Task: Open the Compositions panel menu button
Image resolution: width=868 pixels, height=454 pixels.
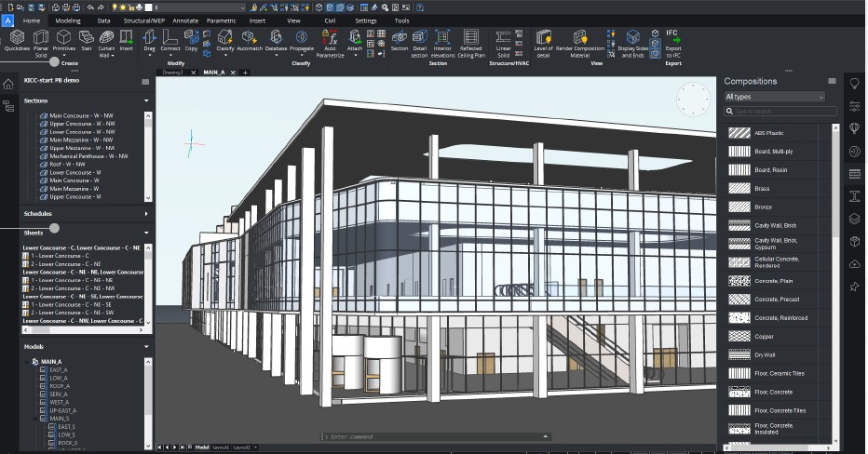Action: (832, 81)
